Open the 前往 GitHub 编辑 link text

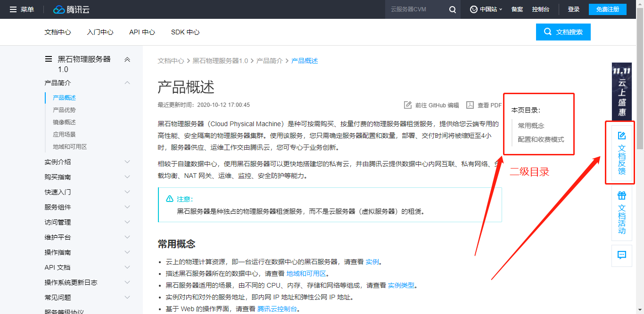pos(437,105)
